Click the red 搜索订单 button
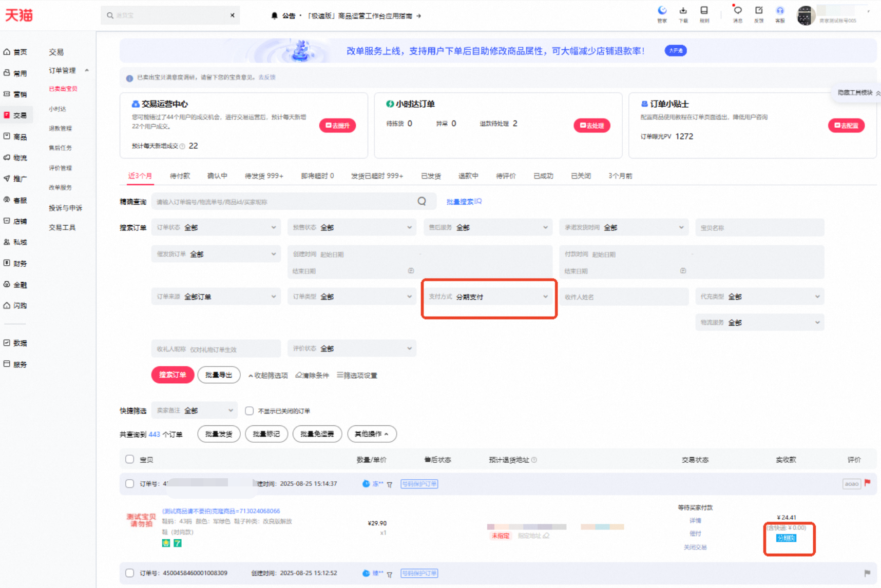Image resolution: width=881 pixels, height=588 pixels. (173, 375)
